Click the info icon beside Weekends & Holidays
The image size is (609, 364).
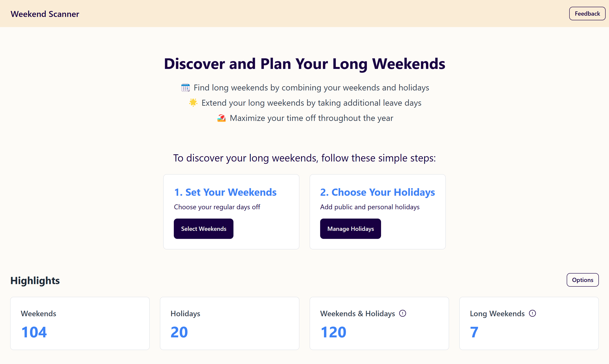tap(402, 313)
